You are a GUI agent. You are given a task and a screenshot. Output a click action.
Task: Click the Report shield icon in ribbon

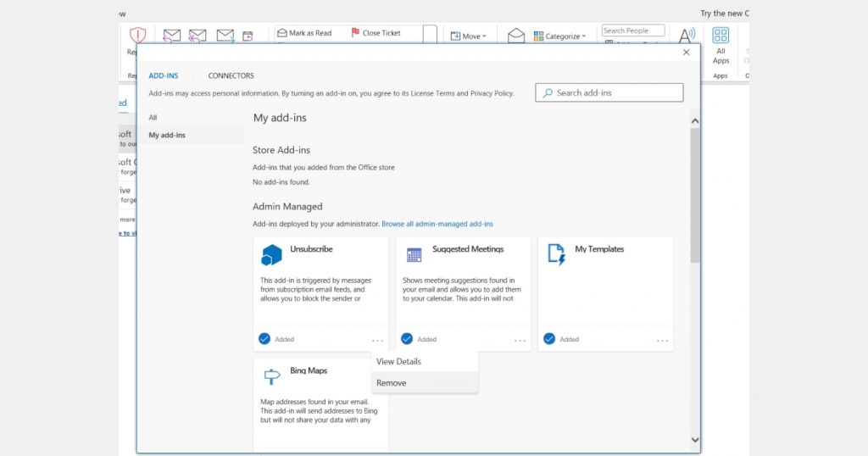click(x=137, y=36)
